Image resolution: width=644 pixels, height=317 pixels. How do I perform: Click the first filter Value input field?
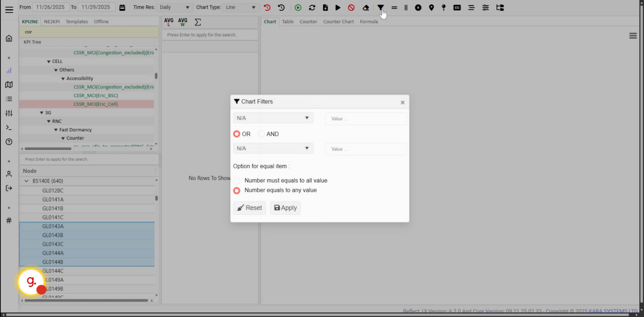click(366, 118)
